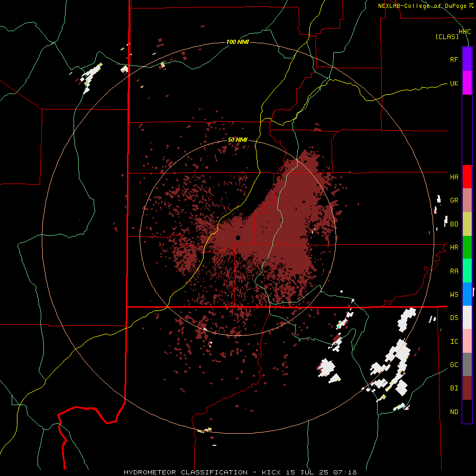This screenshot has width=476, height=476.
Task: Click the RA light green legend swatch
Action: [467, 271]
